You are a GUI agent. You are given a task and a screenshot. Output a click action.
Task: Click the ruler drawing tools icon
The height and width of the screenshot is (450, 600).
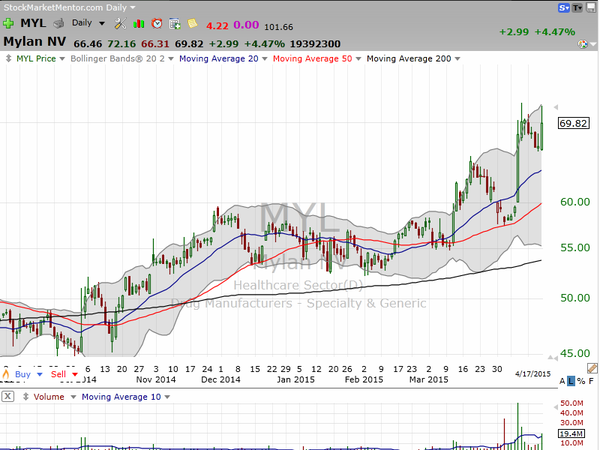592,368
